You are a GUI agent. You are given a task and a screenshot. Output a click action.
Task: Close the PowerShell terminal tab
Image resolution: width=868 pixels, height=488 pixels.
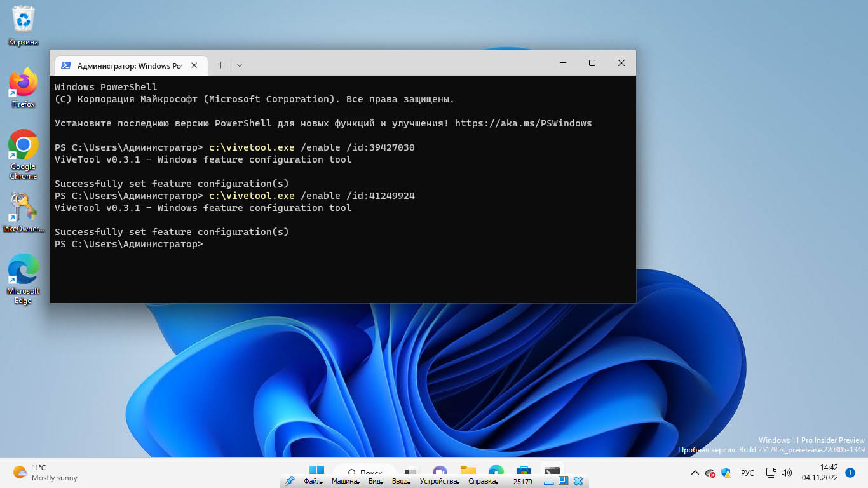pos(194,65)
